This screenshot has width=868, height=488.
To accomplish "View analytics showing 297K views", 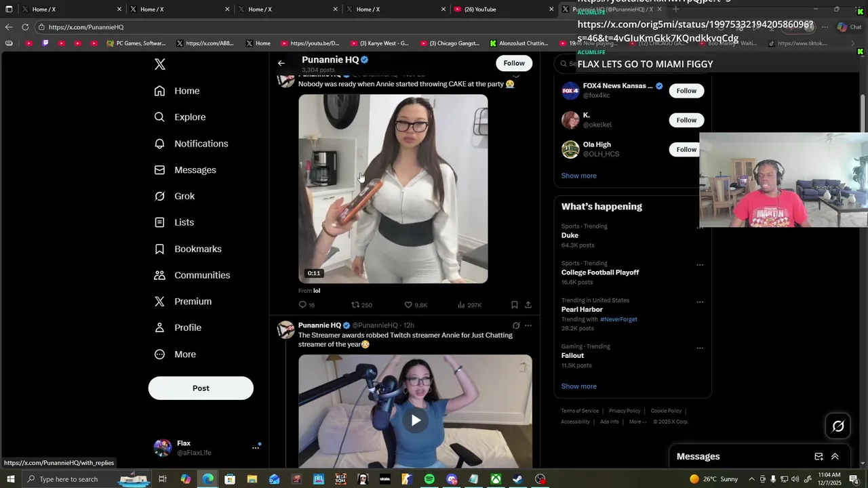I will (469, 305).
